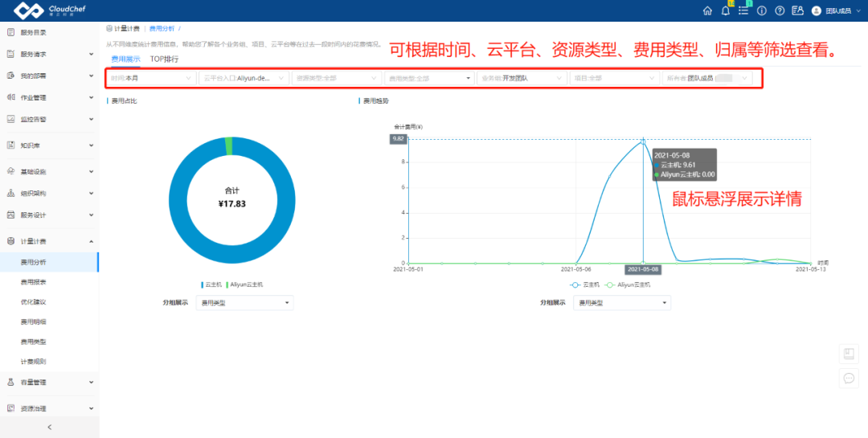The height and width of the screenshot is (438, 868).
Task: Click the CloudChef logo
Action: point(49,10)
